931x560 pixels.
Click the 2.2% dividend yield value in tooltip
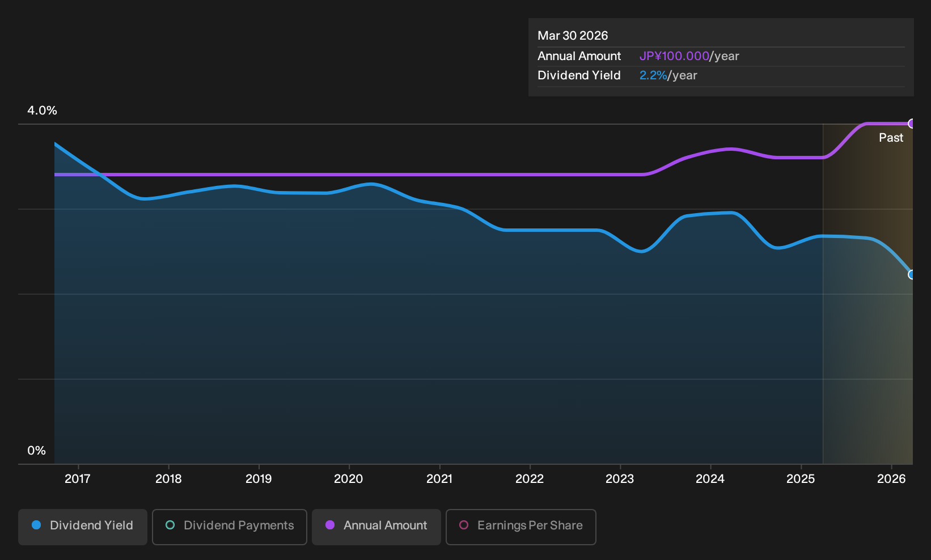coord(653,75)
